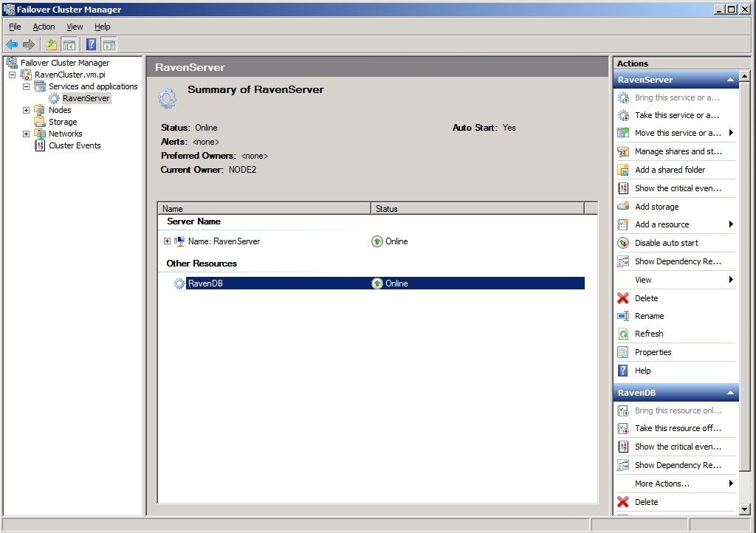This screenshot has width=756, height=533.
Task: Click the Actions pane scroll up arrow
Action: coord(744,76)
